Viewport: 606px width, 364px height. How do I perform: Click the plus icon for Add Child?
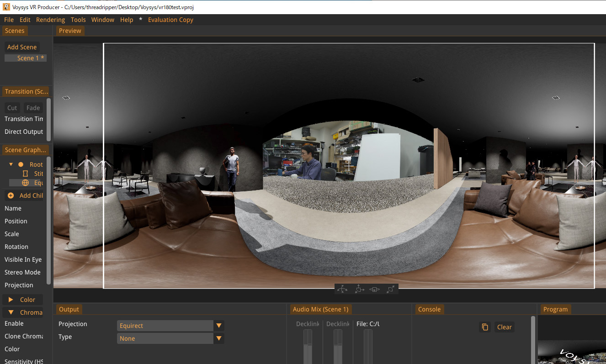point(11,195)
